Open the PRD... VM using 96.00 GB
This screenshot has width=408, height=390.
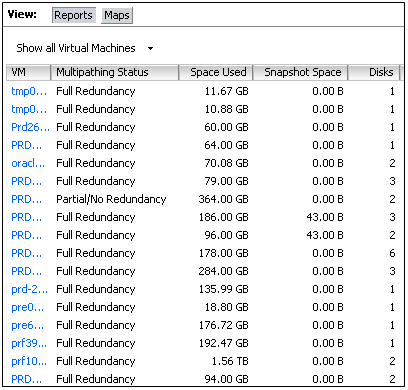pos(27,235)
